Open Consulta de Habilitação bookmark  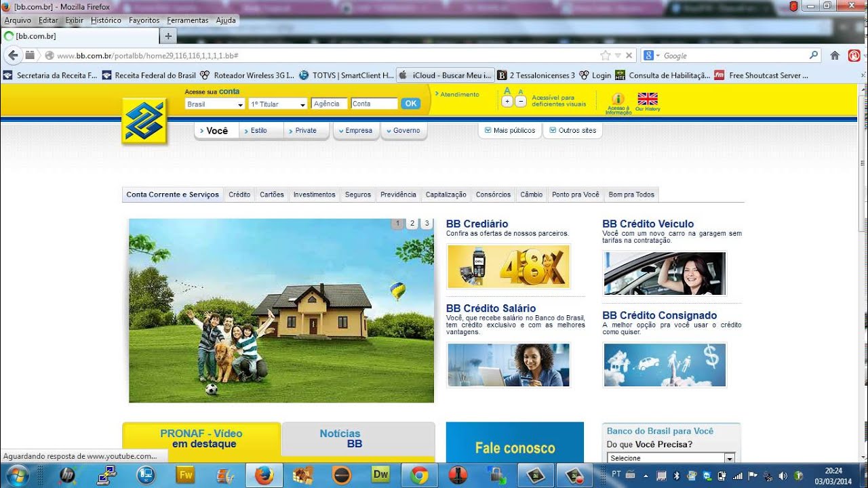pyautogui.click(x=663, y=75)
